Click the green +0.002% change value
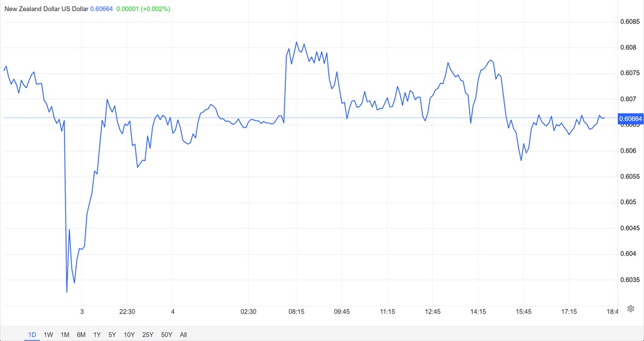 pyautogui.click(x=156, y=9)
